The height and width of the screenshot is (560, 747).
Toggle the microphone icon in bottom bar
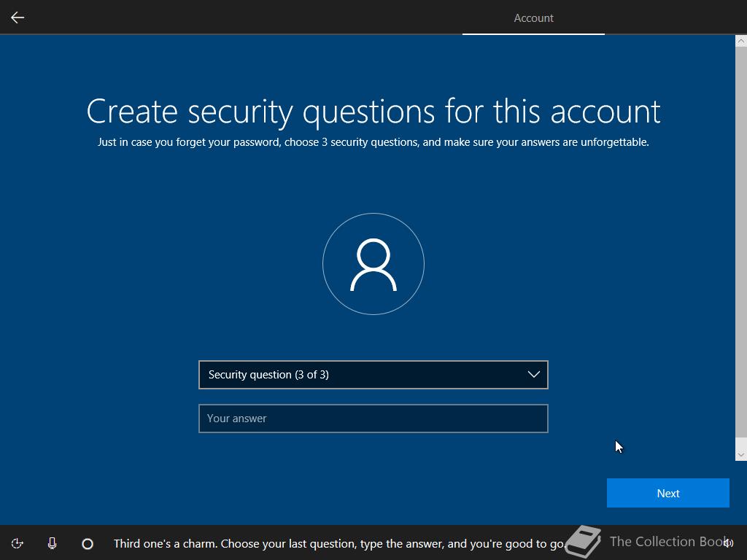pyautogui.click(x=52, y=543)
